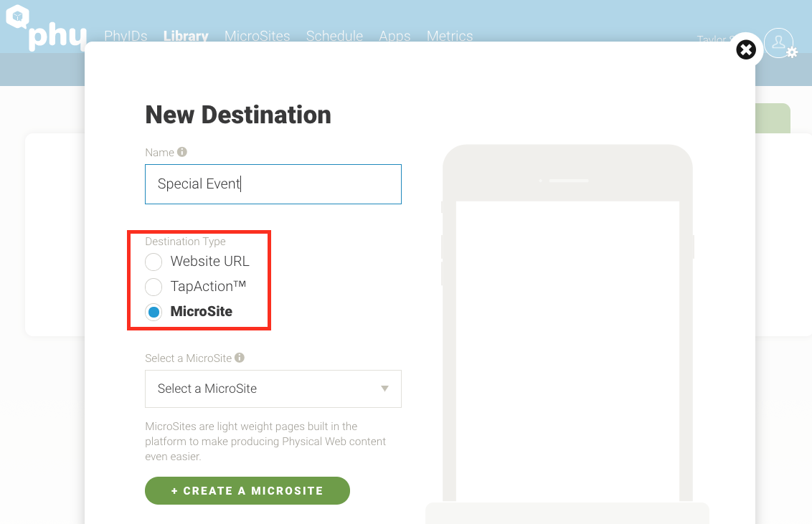Viewport: 812px width, 524px height.
Task: Navigate to MicroSites in top menu
Action: 257,36
